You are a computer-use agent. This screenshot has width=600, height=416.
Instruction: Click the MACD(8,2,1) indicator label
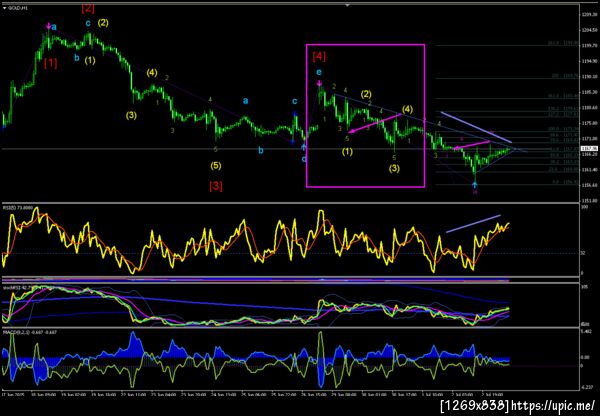coord(30,333)
